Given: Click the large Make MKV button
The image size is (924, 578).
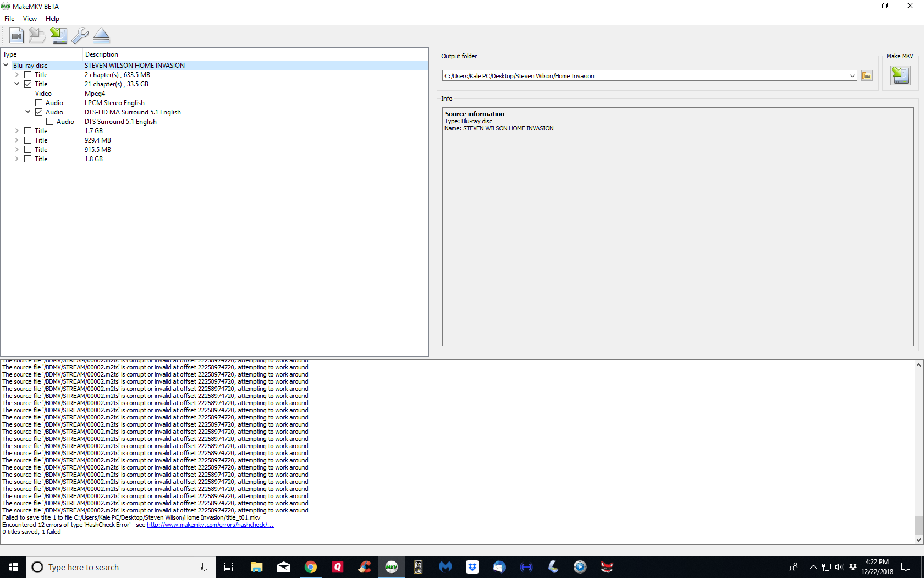Looking at the screenshot, I should click(900, 75).
